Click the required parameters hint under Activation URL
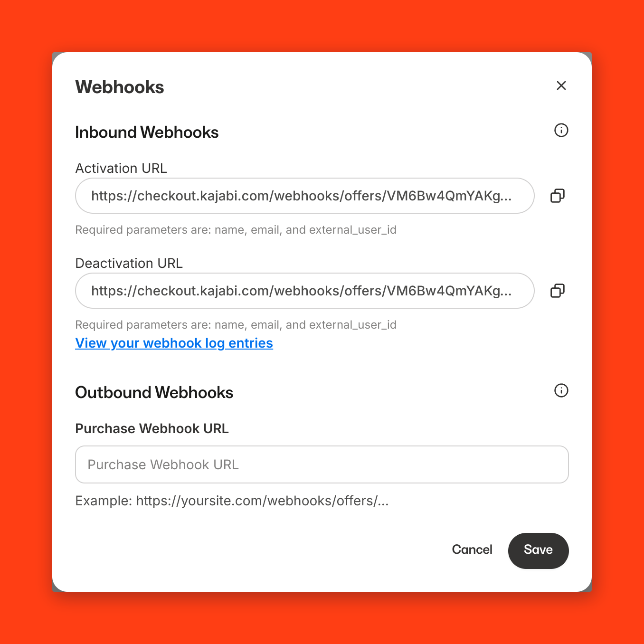The image size is (644, 644). 236,230
